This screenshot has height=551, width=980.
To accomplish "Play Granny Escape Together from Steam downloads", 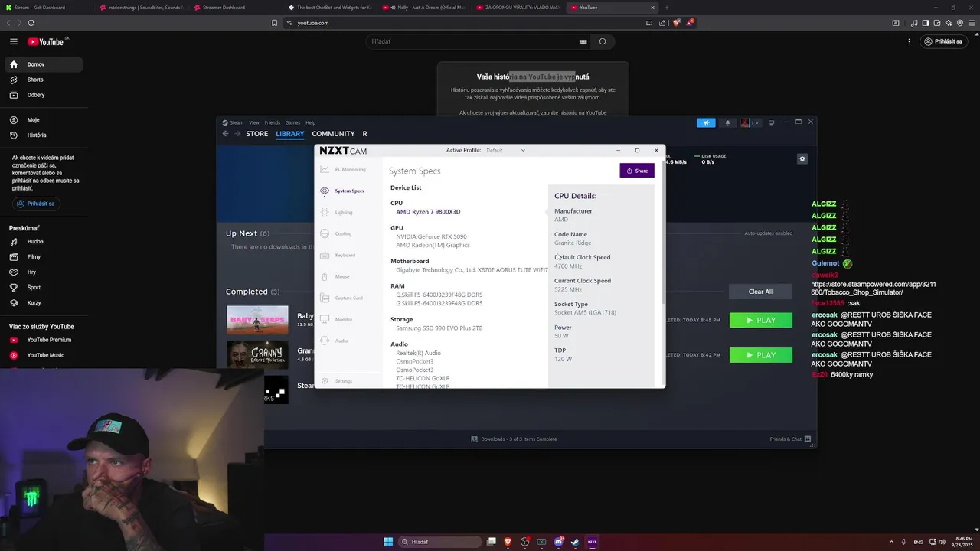I will [761, 355].
